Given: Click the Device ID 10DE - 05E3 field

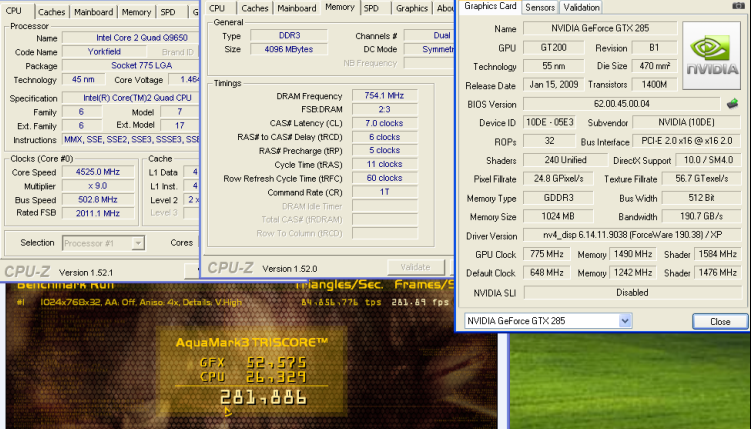Looking at the screenshot, I should (549, 123).
